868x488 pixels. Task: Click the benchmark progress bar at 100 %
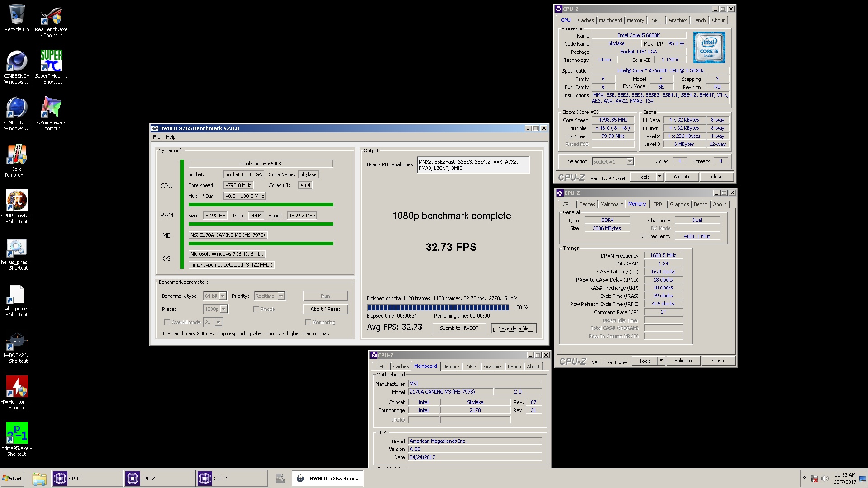coord(438,308)
